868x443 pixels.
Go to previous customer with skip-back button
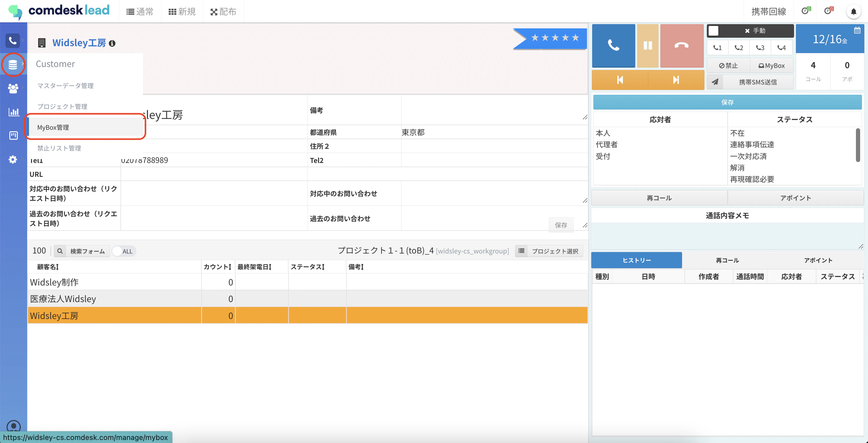coord(620,80)
